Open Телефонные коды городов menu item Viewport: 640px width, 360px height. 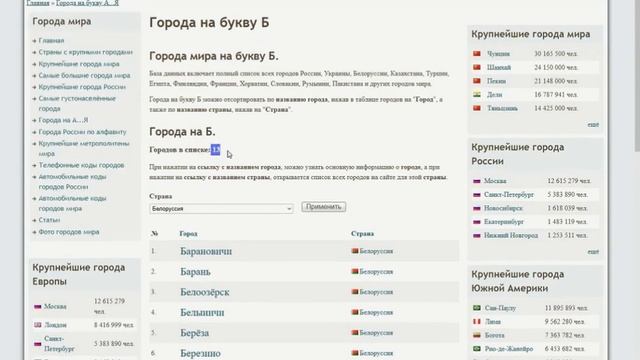point(81,165)
